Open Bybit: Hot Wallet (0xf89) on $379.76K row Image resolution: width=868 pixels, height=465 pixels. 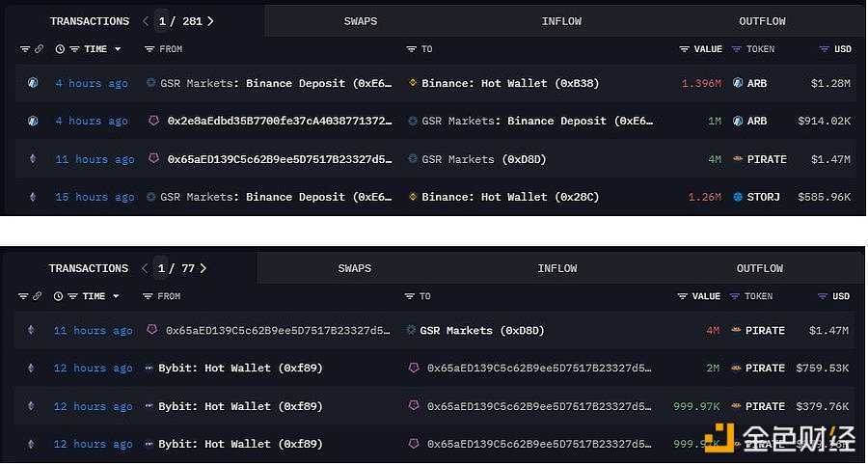(x=240, y=406)
